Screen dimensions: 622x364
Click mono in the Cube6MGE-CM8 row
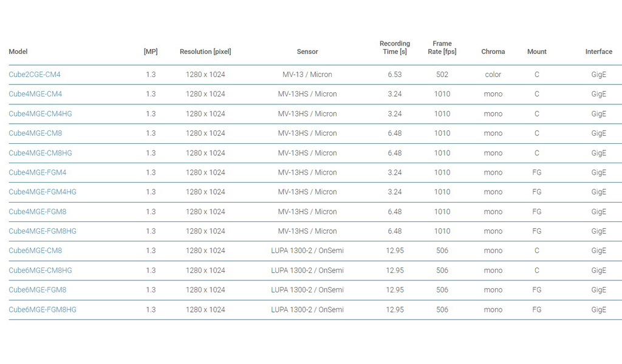pyautogui.click(x=493, y=251)
